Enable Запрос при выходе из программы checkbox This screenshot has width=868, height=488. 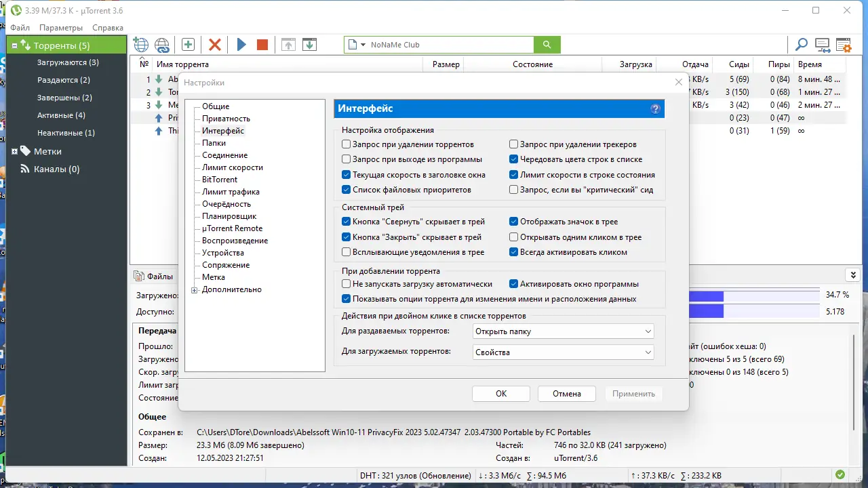coord(347,159)
